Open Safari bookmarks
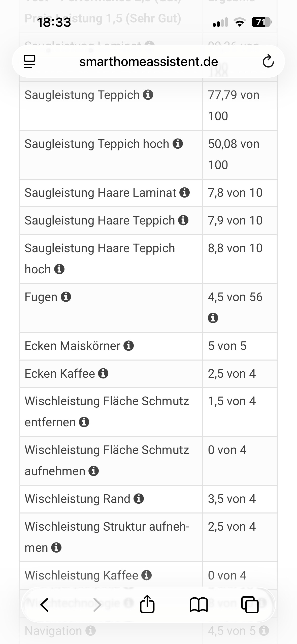The image size is (297, 644). [x=199, y=605]
